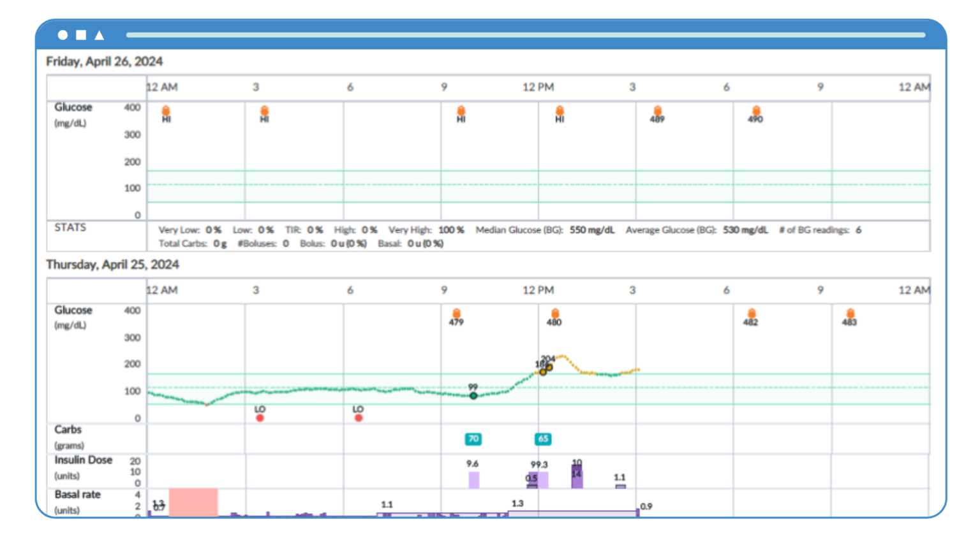Click the white triangle in the title bar
This screenshot has width=980, height=540.
click(100, 35)
